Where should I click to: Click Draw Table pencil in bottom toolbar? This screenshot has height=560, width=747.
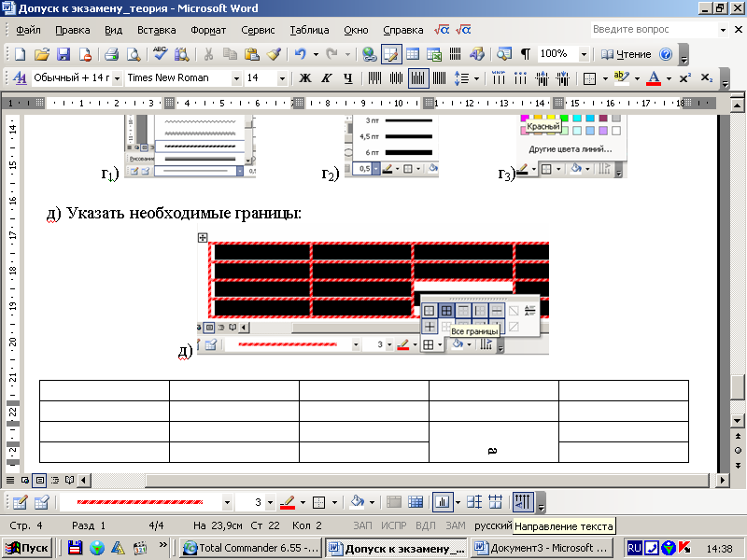pyautogui.click(x=20, y=502)
